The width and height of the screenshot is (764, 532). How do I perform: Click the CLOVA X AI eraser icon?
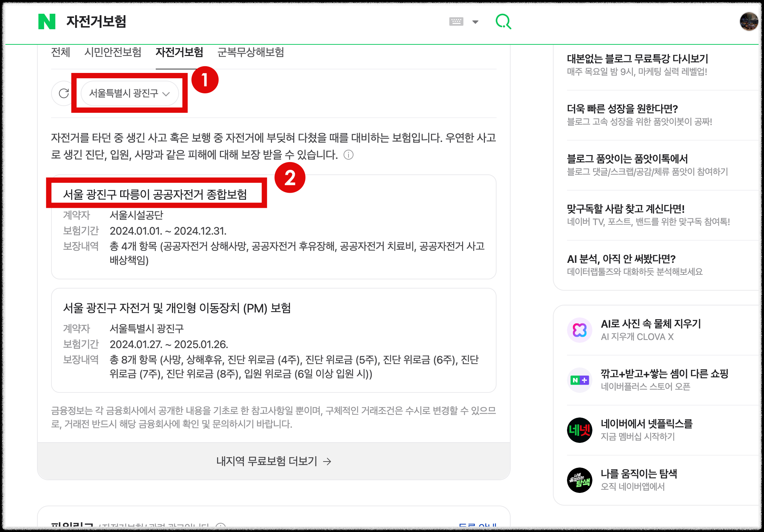[x=580, y=330]
